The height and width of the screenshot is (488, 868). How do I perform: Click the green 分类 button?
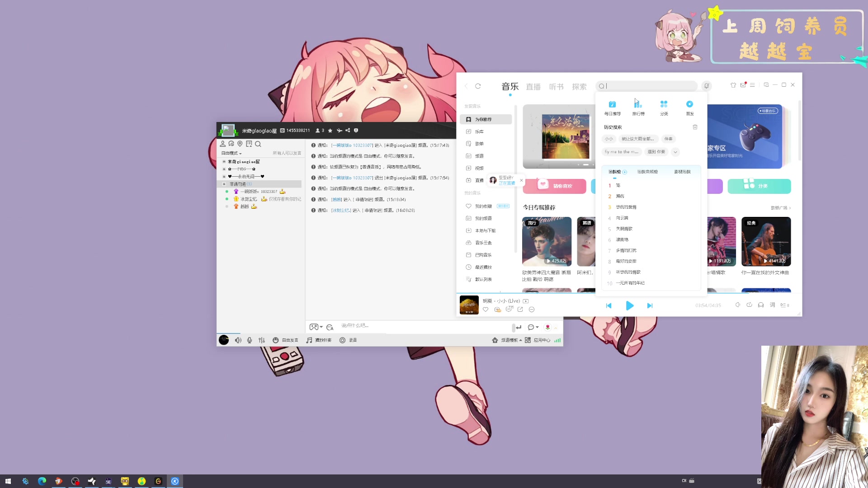point(759,186)
